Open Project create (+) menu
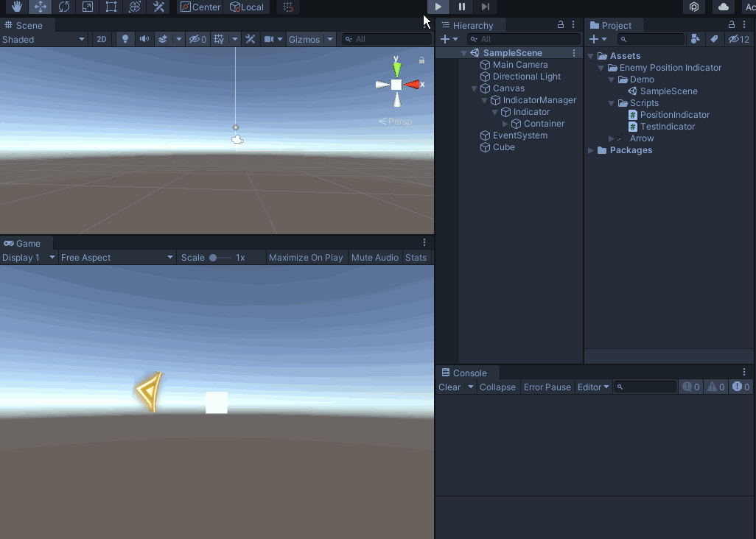The height and width of the screenshot is (539, 756). 598,39
